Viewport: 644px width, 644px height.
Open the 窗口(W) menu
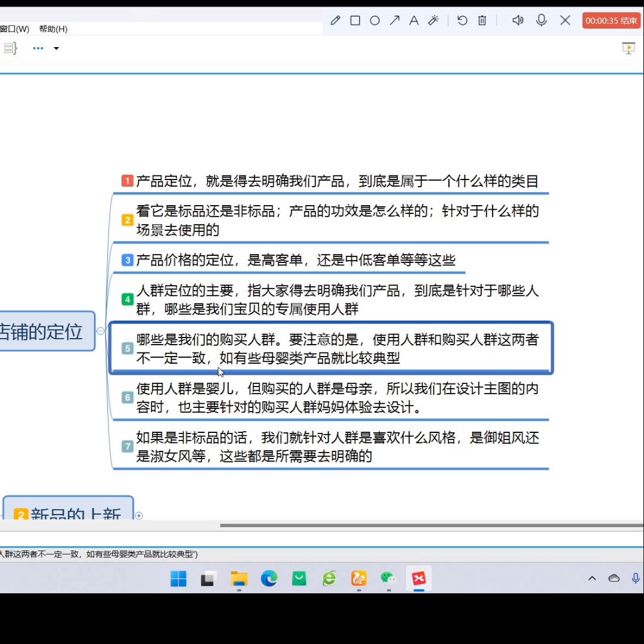pos(14,29)
